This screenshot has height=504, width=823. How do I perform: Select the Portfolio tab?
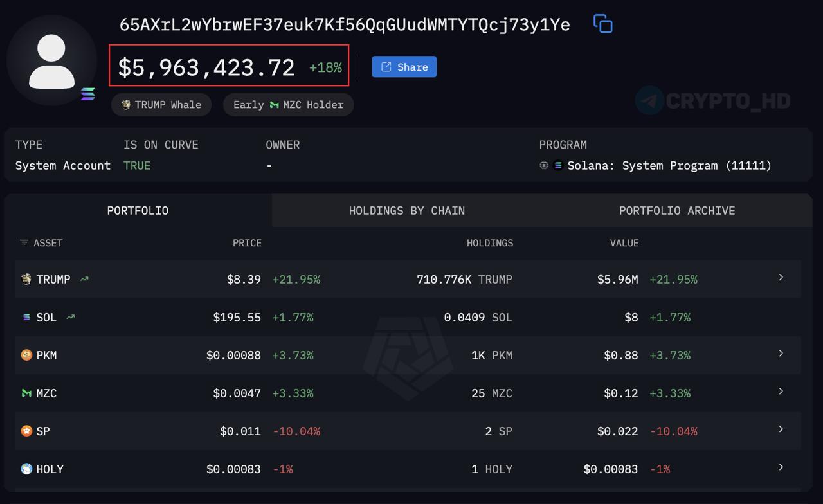point(138,210)
